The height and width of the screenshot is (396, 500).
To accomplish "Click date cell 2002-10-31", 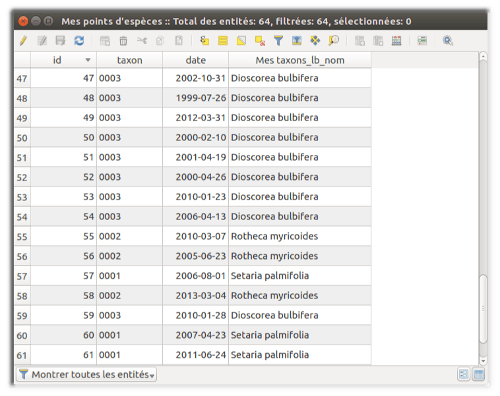I will [195, 78].
